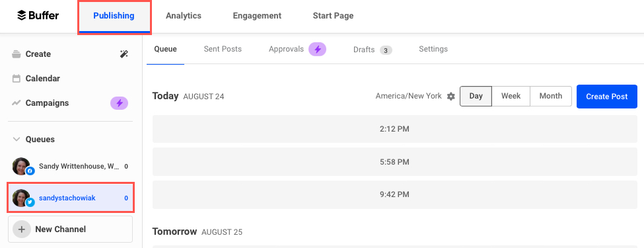This screenshot has height=248, width=644.
Task: Switch to the Sent Posts tab
Action: (223, 50)
